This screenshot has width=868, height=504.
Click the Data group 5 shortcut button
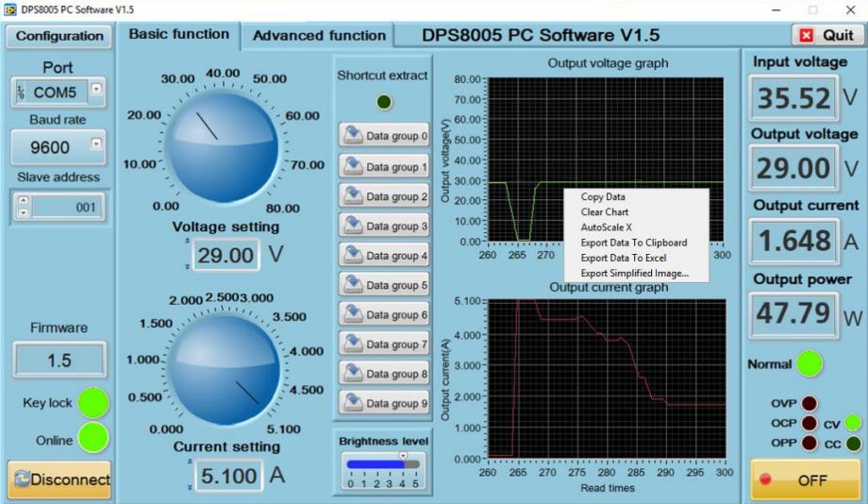point(384,285)
